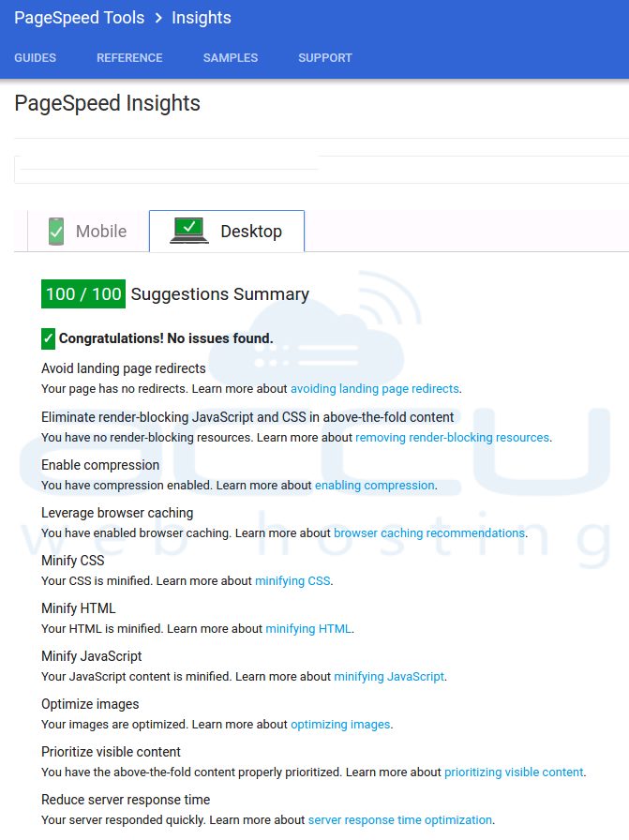Image resolution: width=629 pixels, height=840 pixels.
Task: Open the minifying HTML link
Action: click(x=308, y=629)
